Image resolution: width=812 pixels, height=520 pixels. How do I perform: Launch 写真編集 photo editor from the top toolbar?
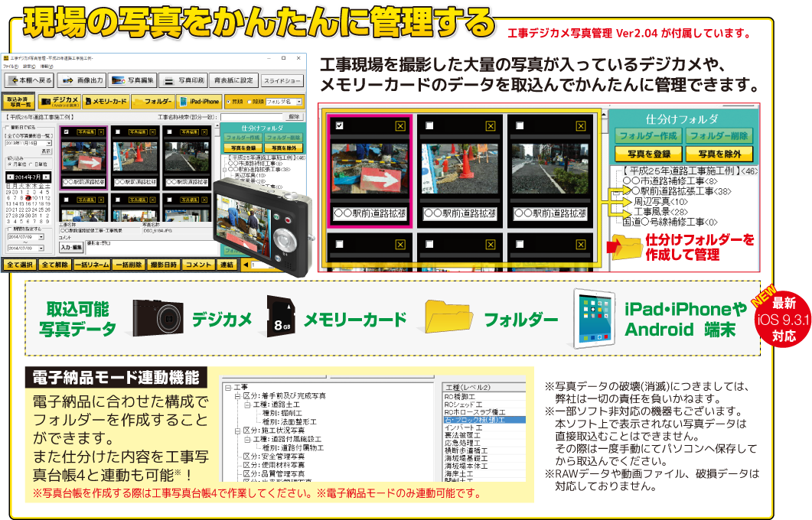[x=132, y=81]
